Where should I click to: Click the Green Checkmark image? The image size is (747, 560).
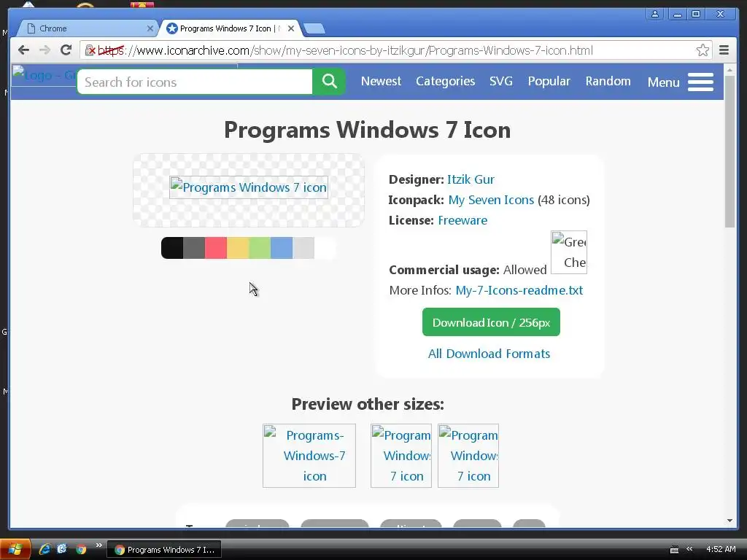(569, 252)
